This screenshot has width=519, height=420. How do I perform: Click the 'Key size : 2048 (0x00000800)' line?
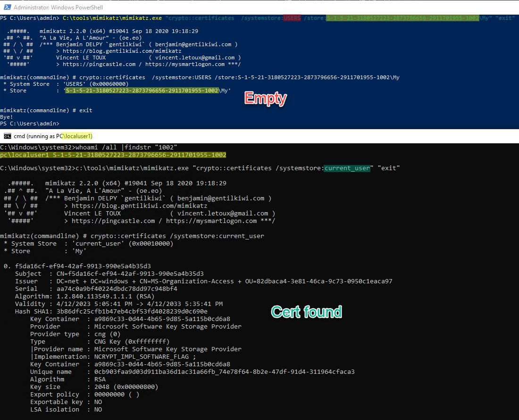tap(94, 387)
